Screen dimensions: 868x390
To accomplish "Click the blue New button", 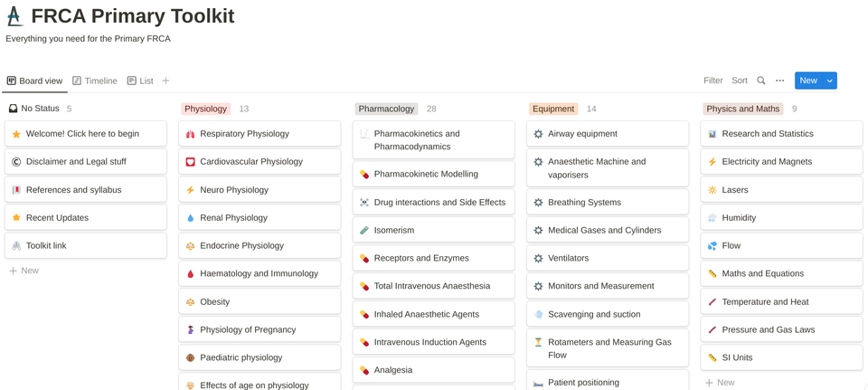I will [x=807, y=81].
